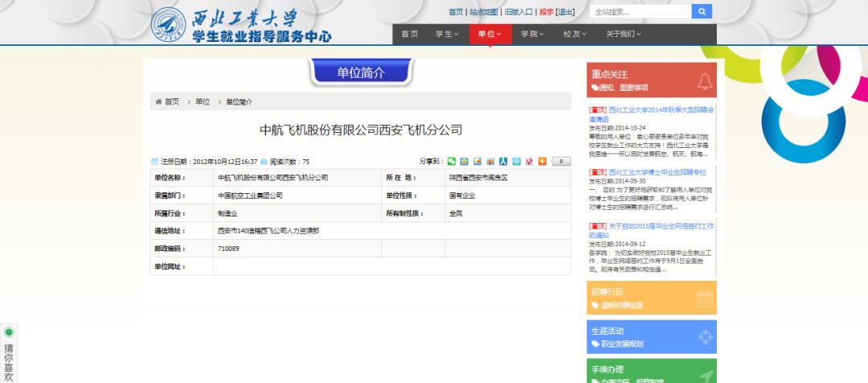Click the top 首页 link
The image size is (868, 383).
coord(456,11)
